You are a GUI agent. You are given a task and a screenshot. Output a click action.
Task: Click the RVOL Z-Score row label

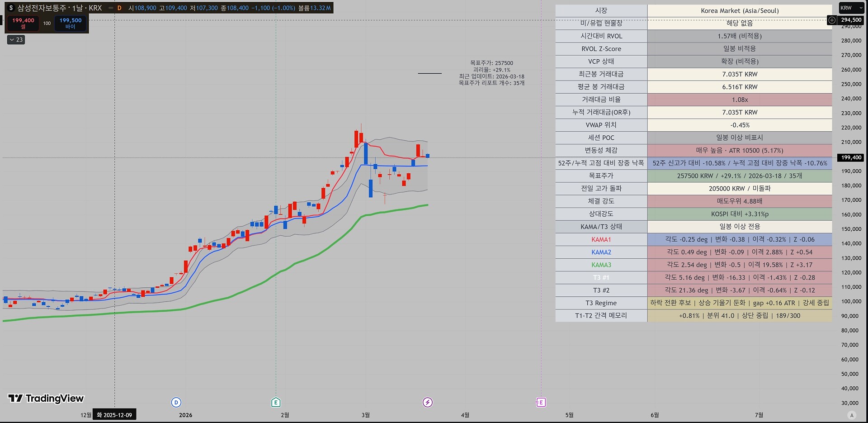click(601, 48)
